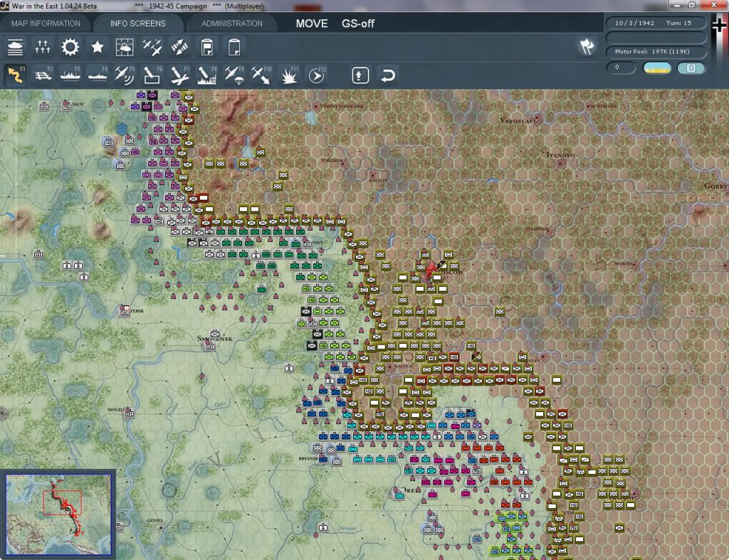Open the air execution phase arrows icon

point(179,48)
